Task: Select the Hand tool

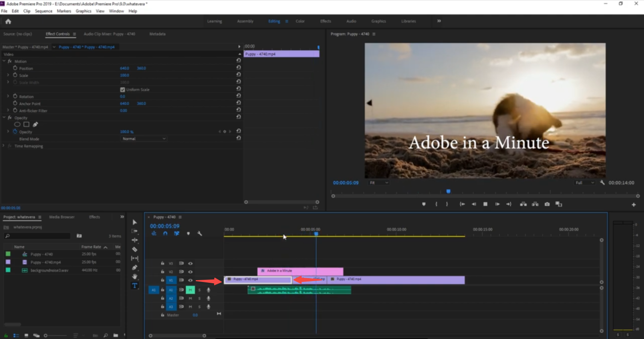Action: pos(134,276)
